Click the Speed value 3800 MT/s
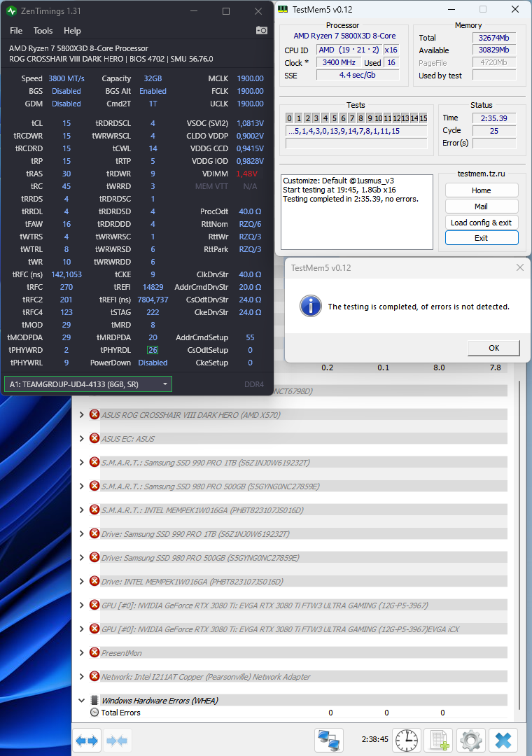Image resolution: width=532 pixels, height=756 pixels. (x=66, y=78)
